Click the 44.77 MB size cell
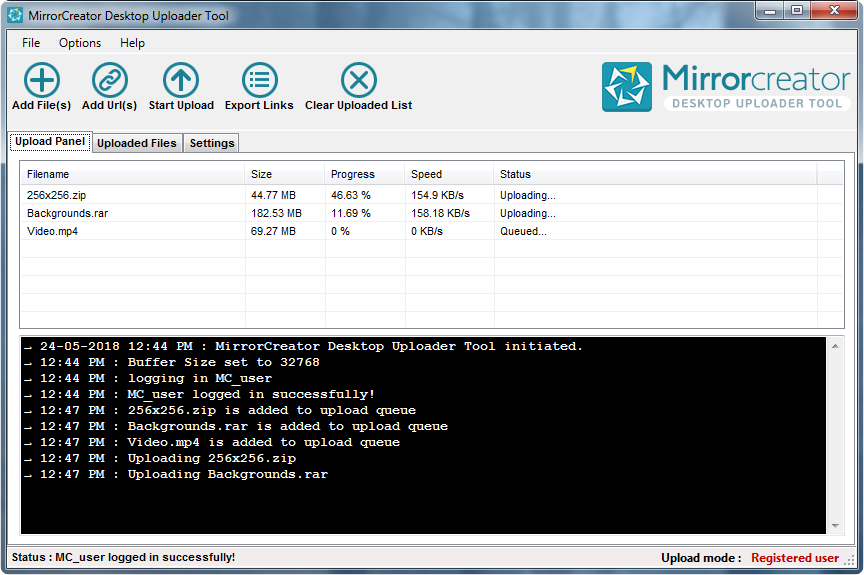Viewport: 864px width, 575px height. 273,195
